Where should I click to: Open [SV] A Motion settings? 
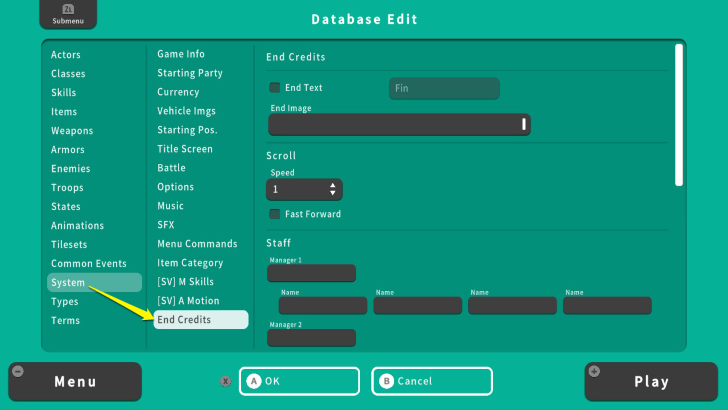(x=188, y=301)
